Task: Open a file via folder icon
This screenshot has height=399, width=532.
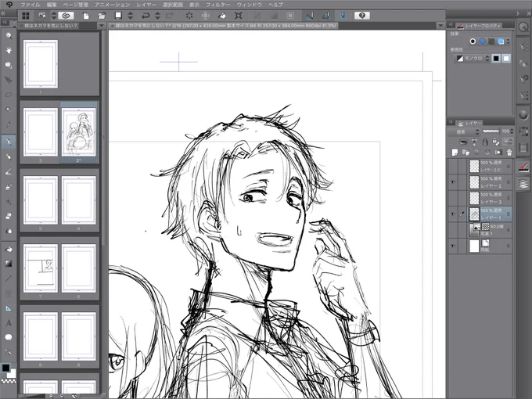Action: [102, 16]
